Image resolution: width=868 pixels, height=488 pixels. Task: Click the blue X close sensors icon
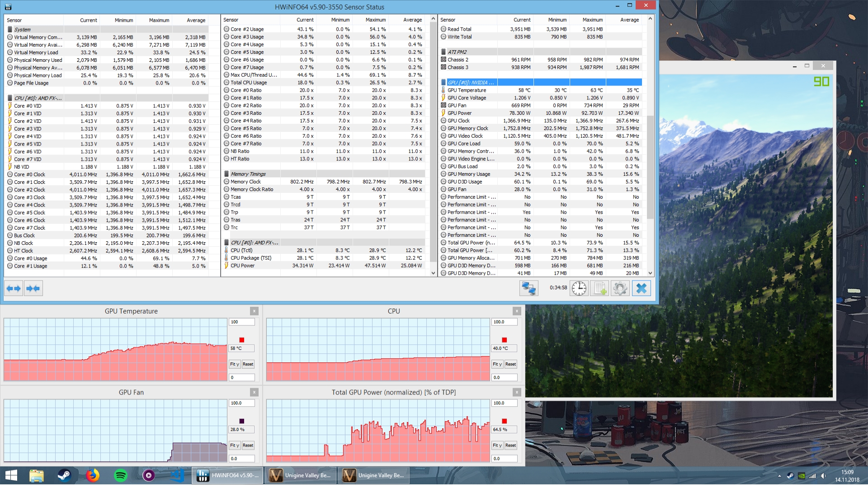pos(641,288)
